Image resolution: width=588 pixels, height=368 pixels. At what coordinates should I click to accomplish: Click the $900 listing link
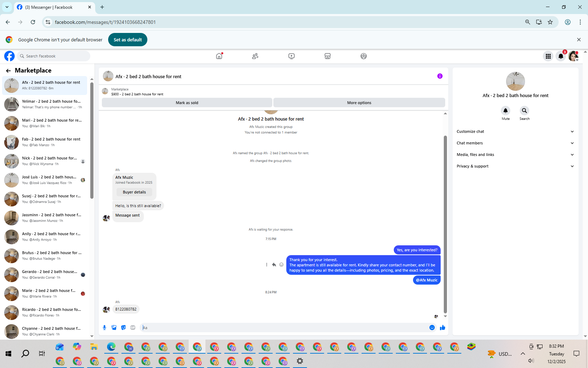point(137,94)
